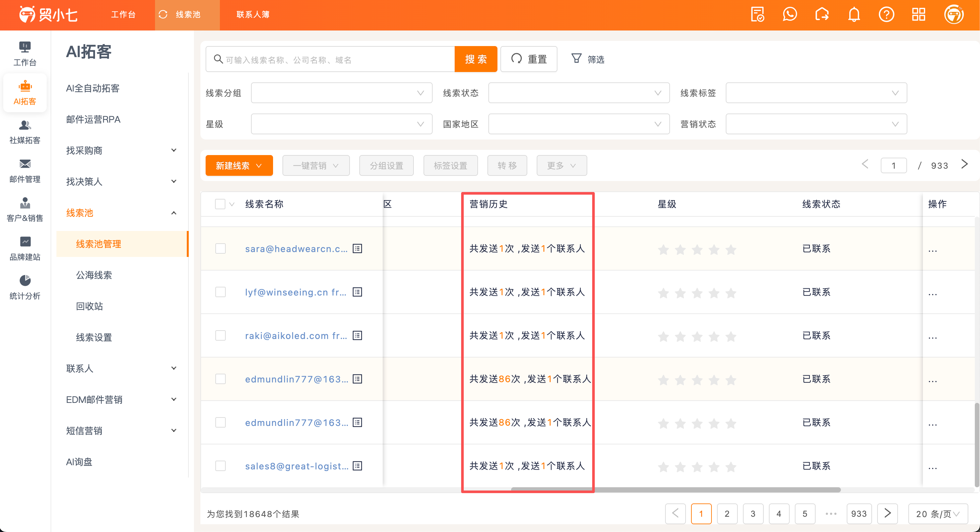Open detail icon beside sales8@great-logist lead
Viewport: 980px width, 532px height.
(357, 466)
